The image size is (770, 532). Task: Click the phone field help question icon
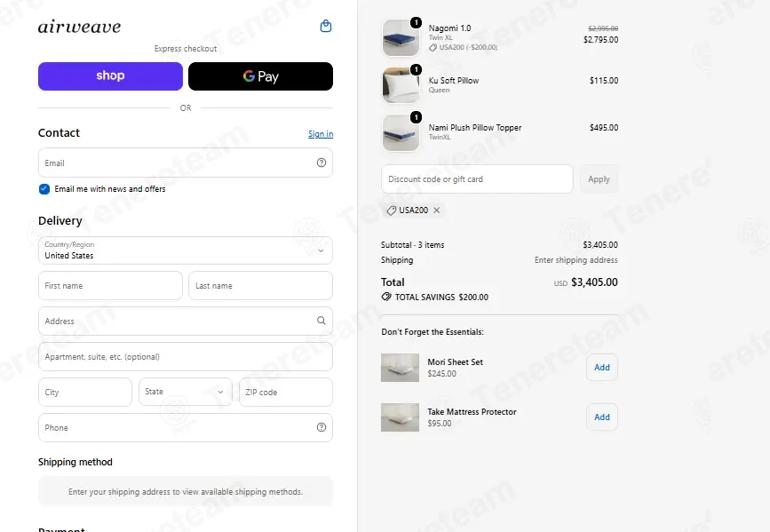click(x=321, y=427)
